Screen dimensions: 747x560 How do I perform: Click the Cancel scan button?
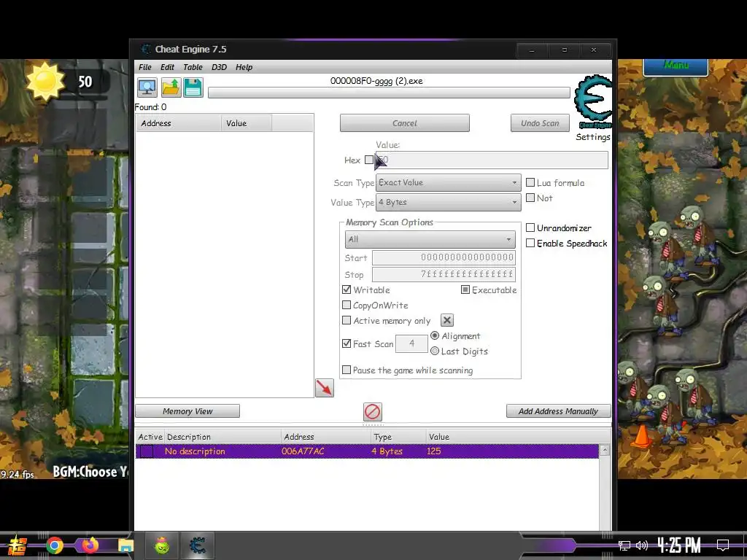(x=404, y=122)
